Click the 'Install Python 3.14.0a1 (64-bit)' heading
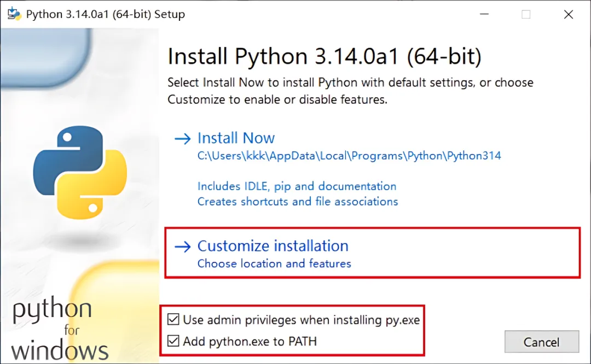591x364 pixels. [x=325, y=56]
